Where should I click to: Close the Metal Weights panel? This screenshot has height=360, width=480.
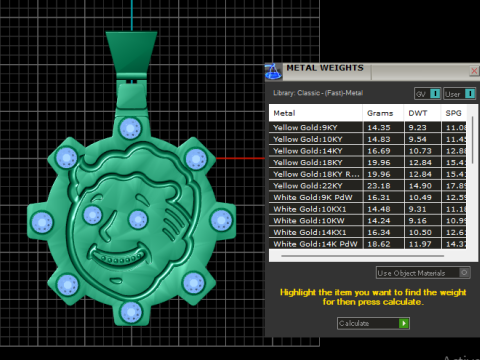click(474, 71)
